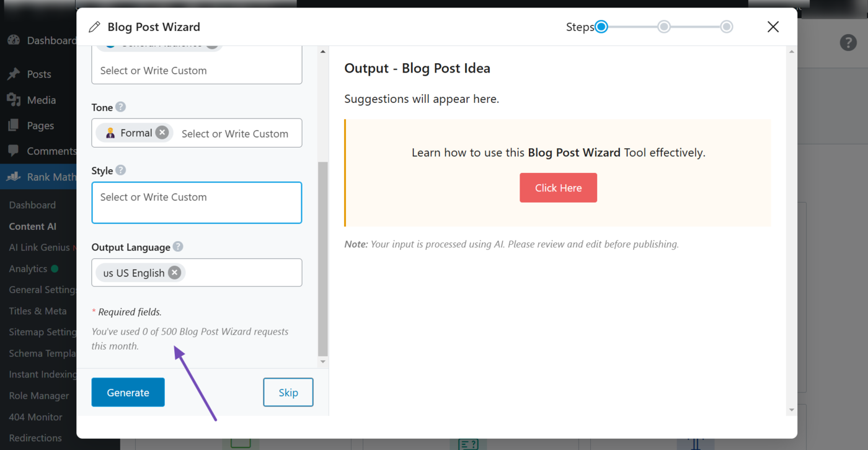
Task: Click the output panel scroll-up arrow
Action: (791, 51)
